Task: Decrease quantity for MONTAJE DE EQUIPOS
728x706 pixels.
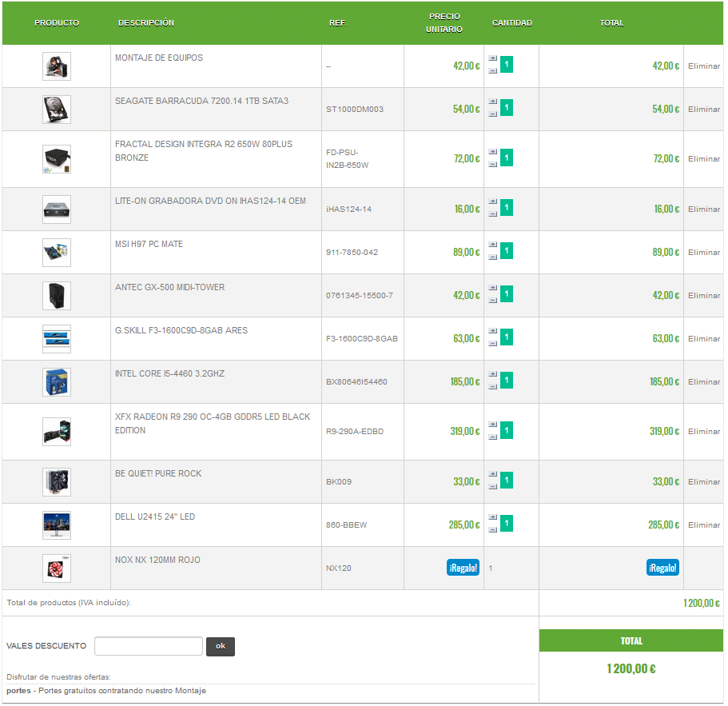Action: (x=492, y=70)
